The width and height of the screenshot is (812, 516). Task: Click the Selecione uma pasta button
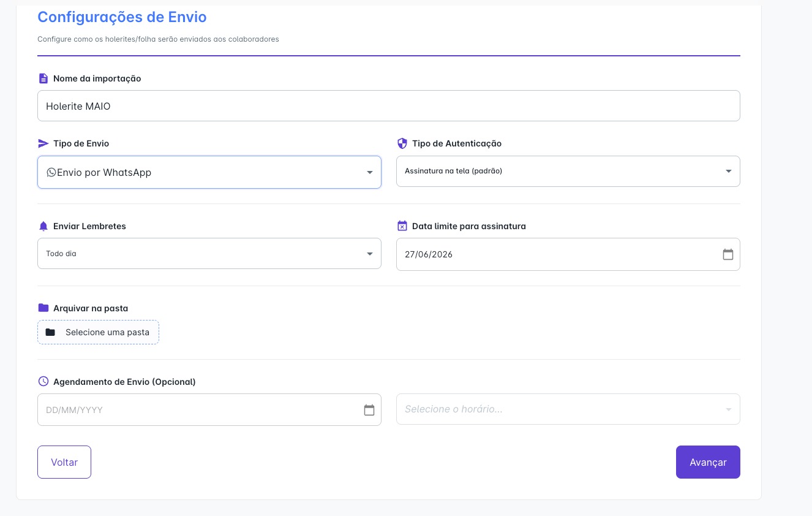coord(98,332)
